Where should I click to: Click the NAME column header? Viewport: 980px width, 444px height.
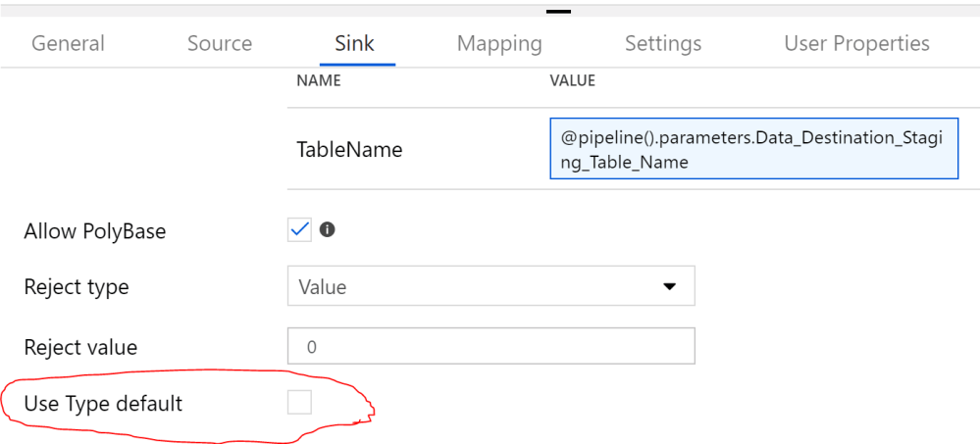(x=319, y=80)
